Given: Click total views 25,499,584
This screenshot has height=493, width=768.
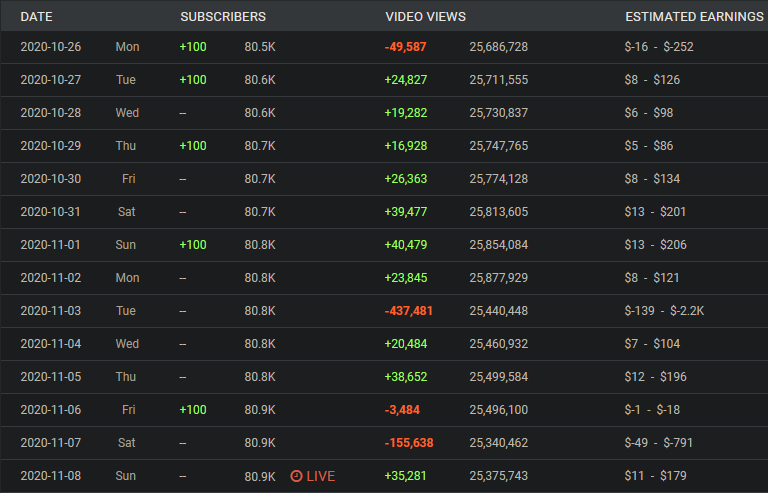Looking at the screenshot, I should 499,377.
